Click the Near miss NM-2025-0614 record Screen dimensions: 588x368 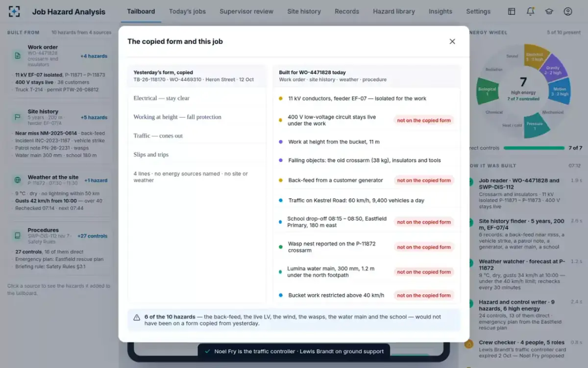click(x=60, y=133)
